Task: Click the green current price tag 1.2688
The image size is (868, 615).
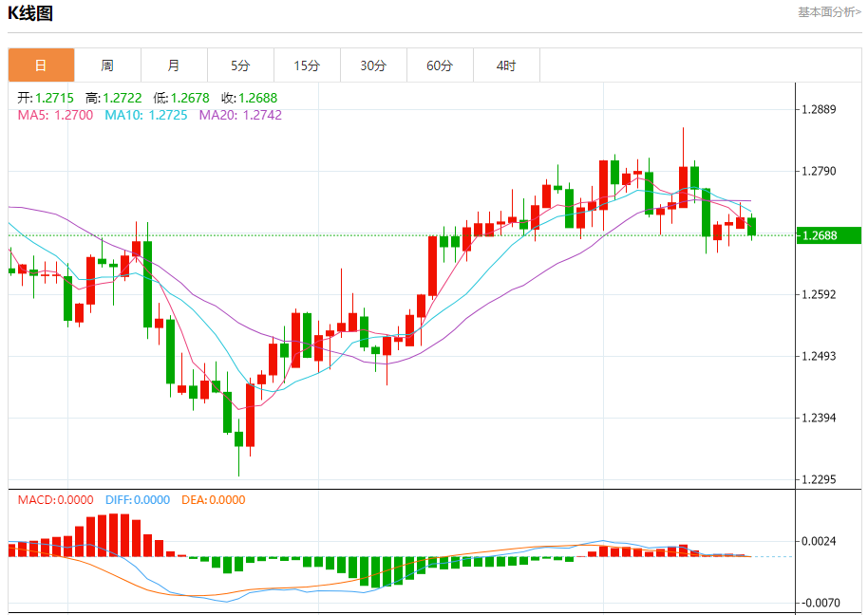Action: tap(829, 235)
